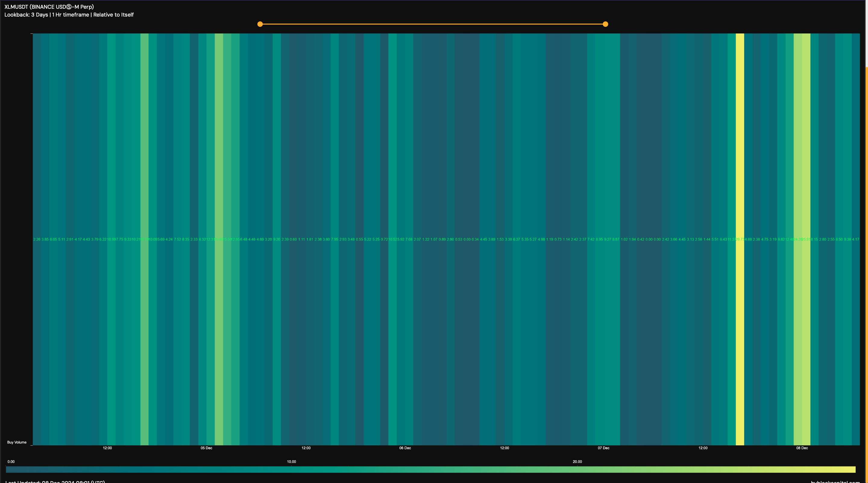
Task: Click the 0.60 heatmap value
Action: point(293,239)
